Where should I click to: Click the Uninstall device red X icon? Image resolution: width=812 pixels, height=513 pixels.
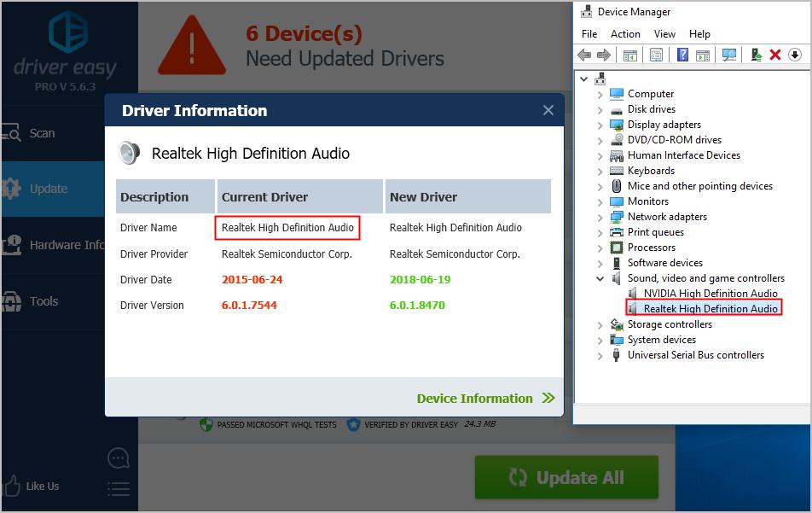coord(777,55)
